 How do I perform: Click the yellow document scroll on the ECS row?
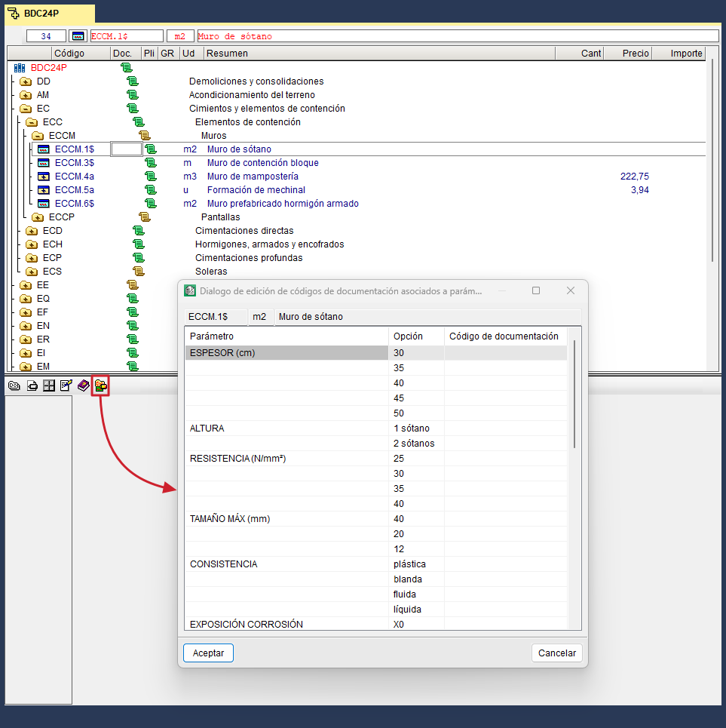(x=138, y=271)
